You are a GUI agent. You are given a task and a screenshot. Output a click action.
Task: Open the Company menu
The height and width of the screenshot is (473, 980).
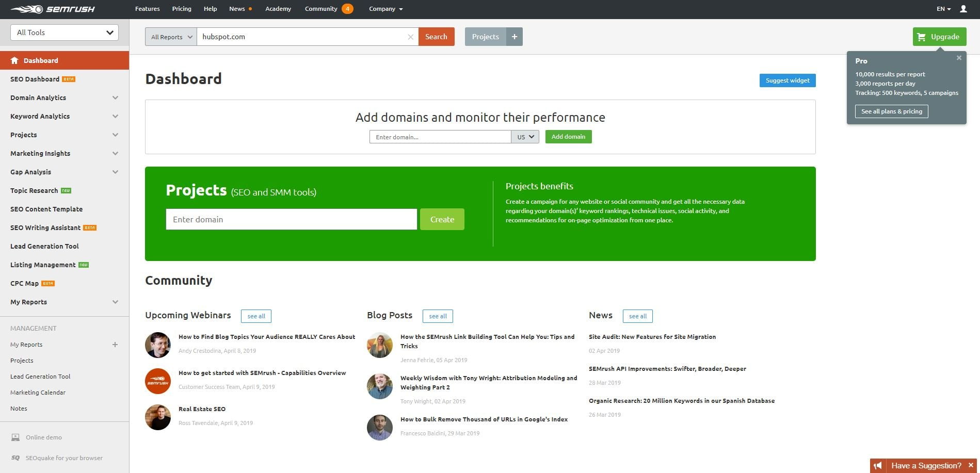click(x=386, y=9)
